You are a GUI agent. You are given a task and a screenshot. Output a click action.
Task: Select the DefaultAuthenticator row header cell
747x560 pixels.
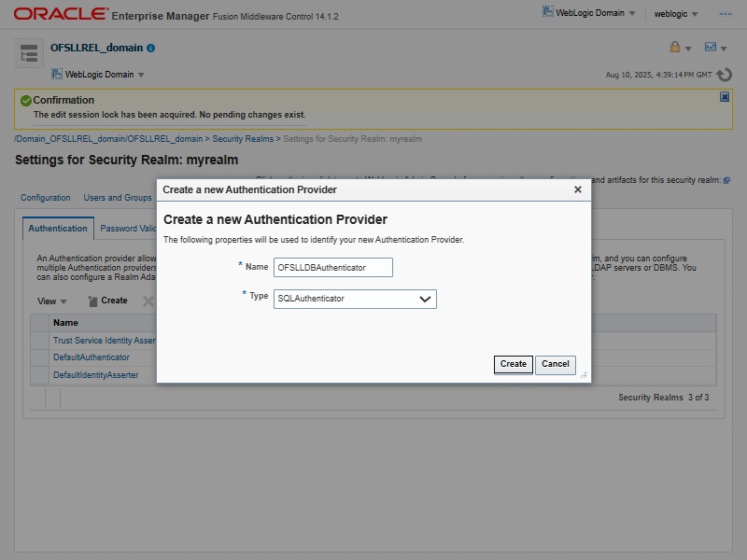(x=39, y=357)
